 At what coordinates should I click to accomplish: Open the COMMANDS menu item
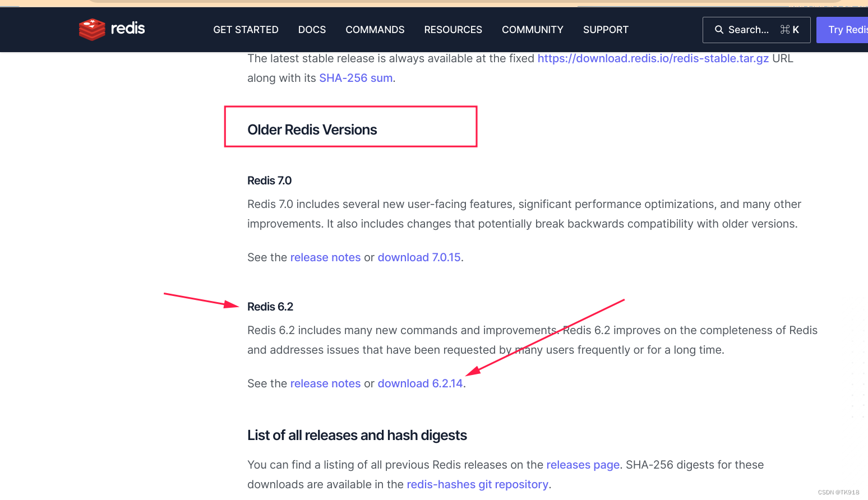point(375,30)
